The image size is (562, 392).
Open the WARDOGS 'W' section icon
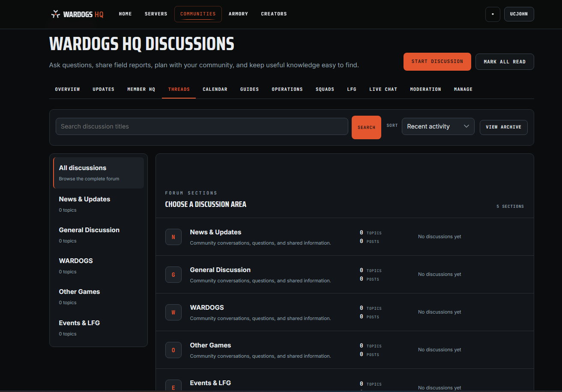pos(173,312)
